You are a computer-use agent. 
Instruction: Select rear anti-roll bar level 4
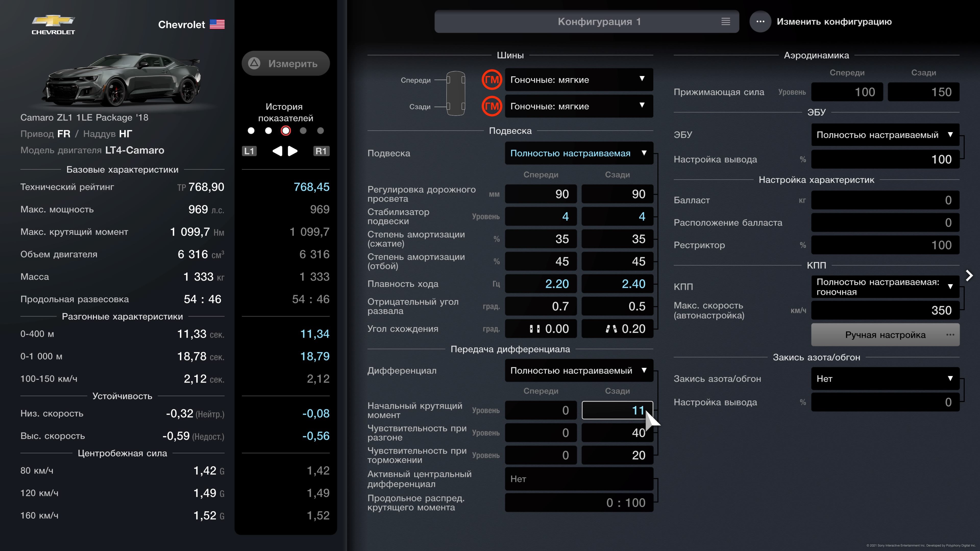(617, 216)
